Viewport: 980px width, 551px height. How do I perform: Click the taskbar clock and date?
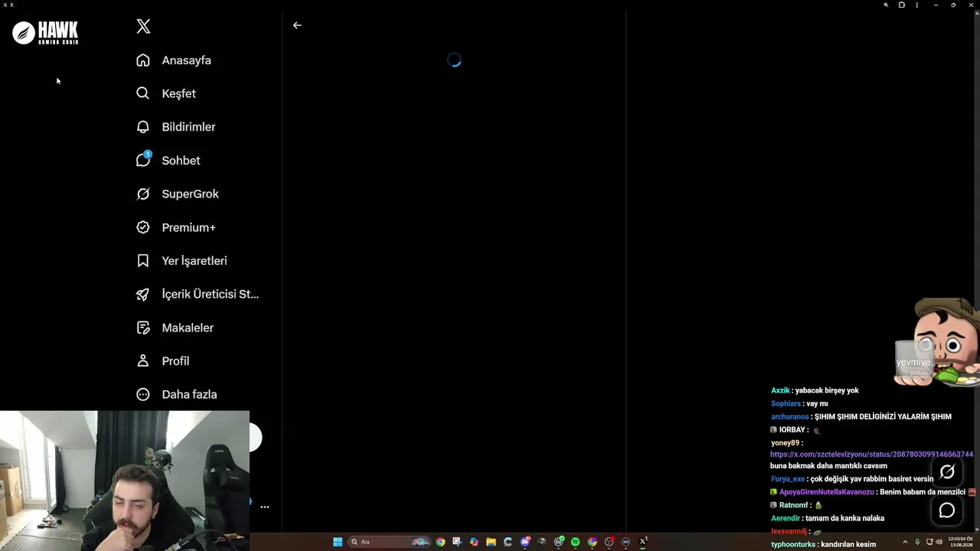960,542
